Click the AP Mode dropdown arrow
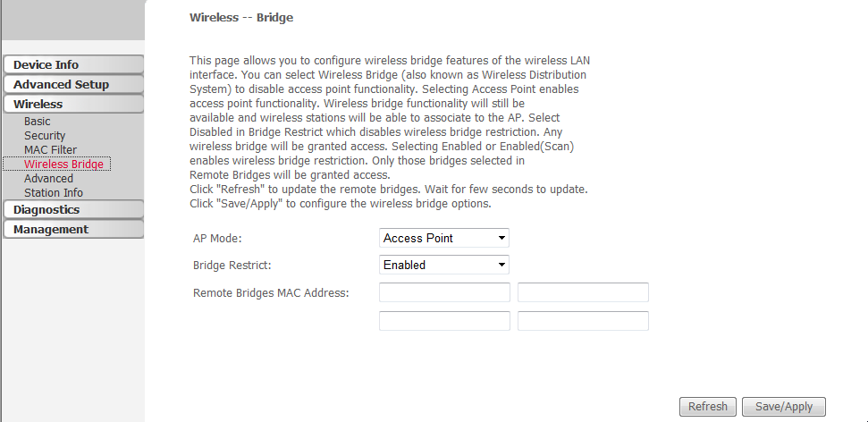868x422 pixels. pos(501,238)
